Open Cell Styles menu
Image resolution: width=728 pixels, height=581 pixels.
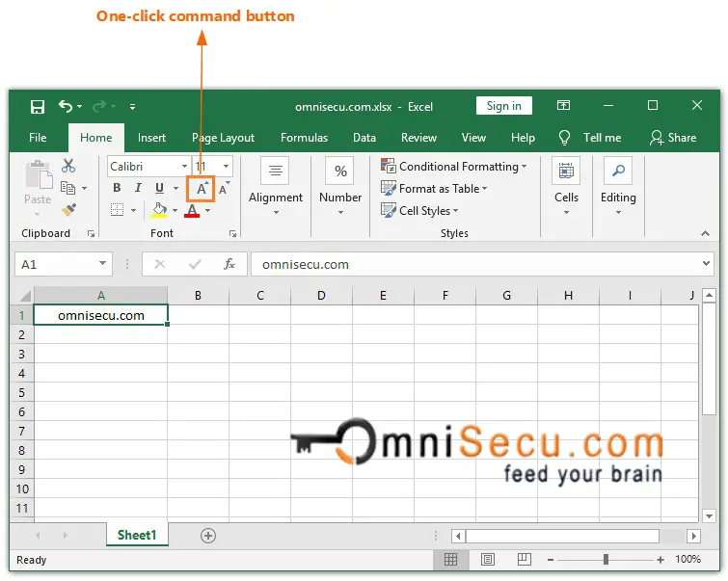click(x=419, y=211)
